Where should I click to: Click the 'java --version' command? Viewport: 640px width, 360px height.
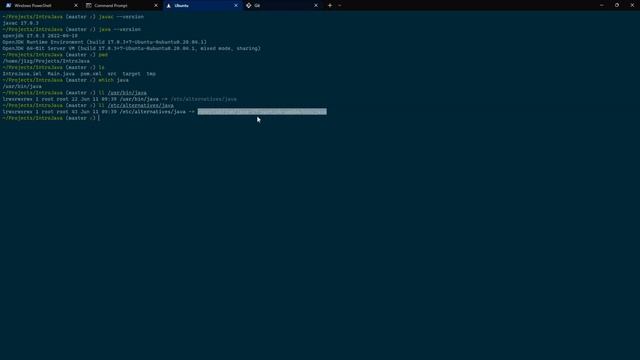click(120, 29)
